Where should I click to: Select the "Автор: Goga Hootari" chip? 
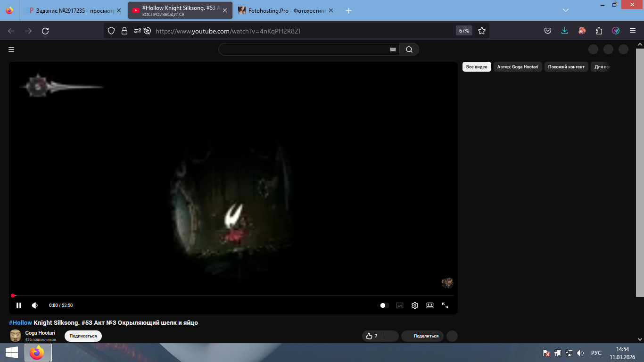(x=518, y=67)
